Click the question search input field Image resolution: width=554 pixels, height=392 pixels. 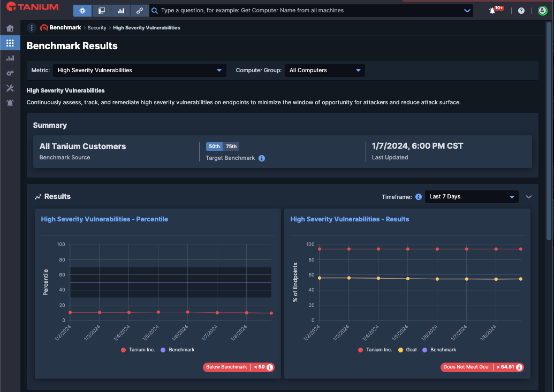(x=311, y=11)
